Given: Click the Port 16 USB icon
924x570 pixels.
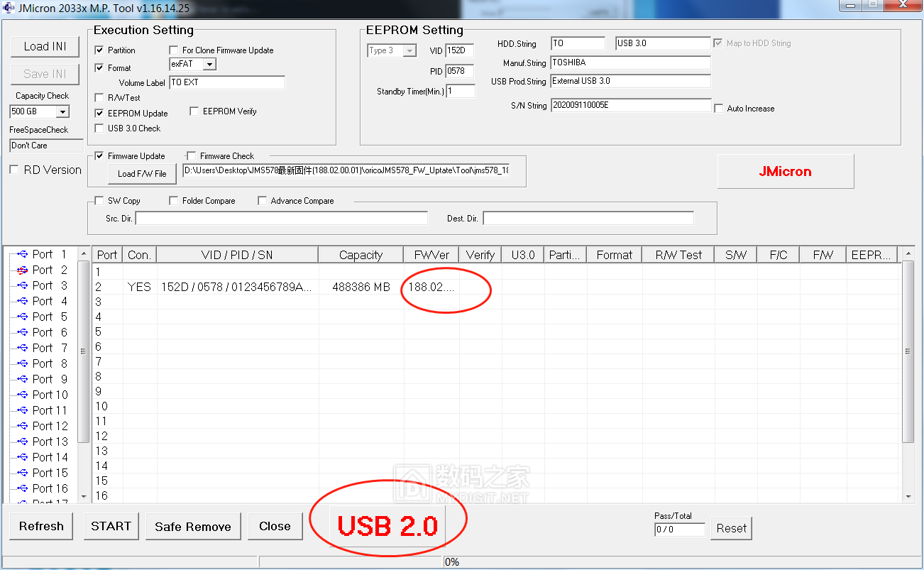Looking at the screenshot, I should point(22,488).
